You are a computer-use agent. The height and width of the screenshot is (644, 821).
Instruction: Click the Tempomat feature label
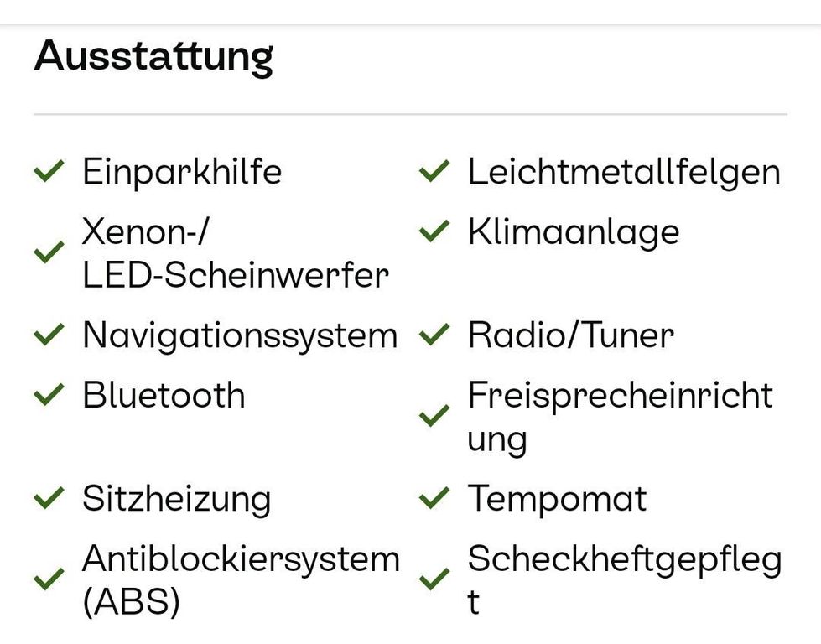click(557, 499)
